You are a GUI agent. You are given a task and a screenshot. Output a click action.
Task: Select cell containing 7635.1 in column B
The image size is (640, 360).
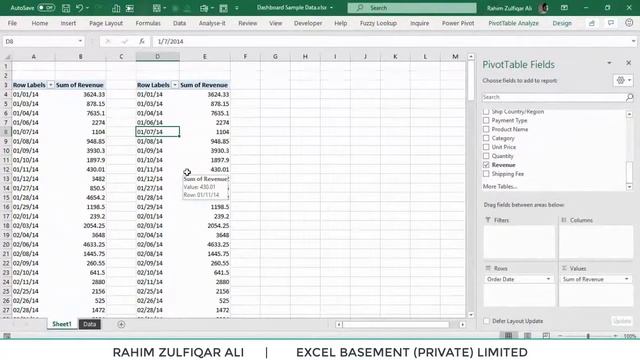(80, 113)
